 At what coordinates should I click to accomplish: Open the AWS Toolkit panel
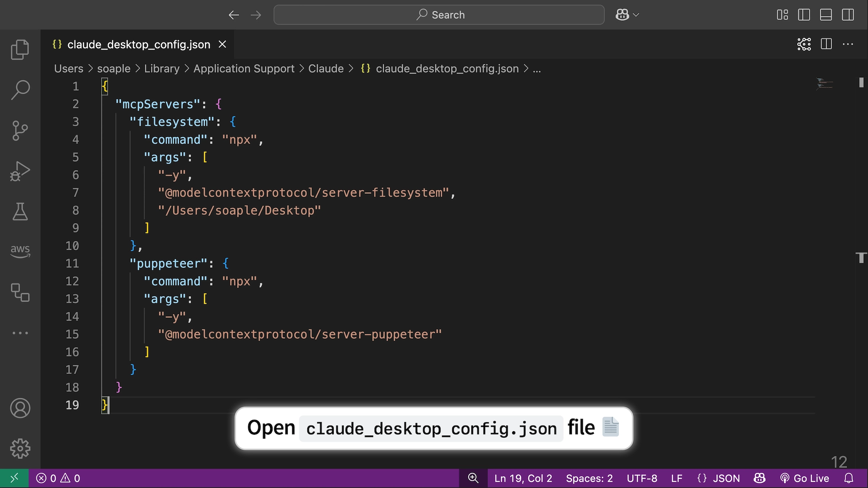pos(20,251)
